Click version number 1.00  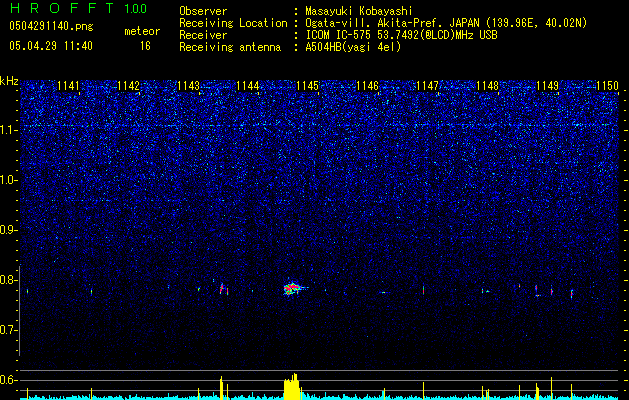135,8
